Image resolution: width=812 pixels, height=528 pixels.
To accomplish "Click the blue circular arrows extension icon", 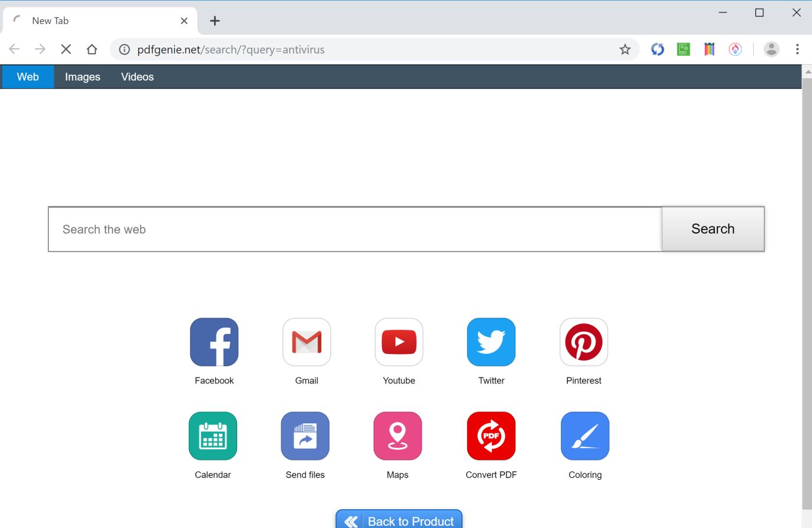I will click(657, 49).
